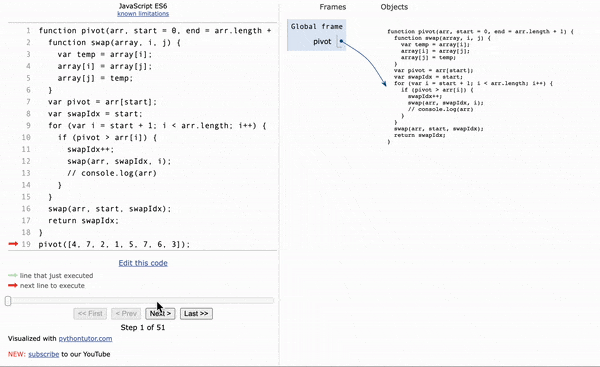Screen dimensions: 600x367
Task: Click the Objects column heading
Action: click(x=394, y=7)
